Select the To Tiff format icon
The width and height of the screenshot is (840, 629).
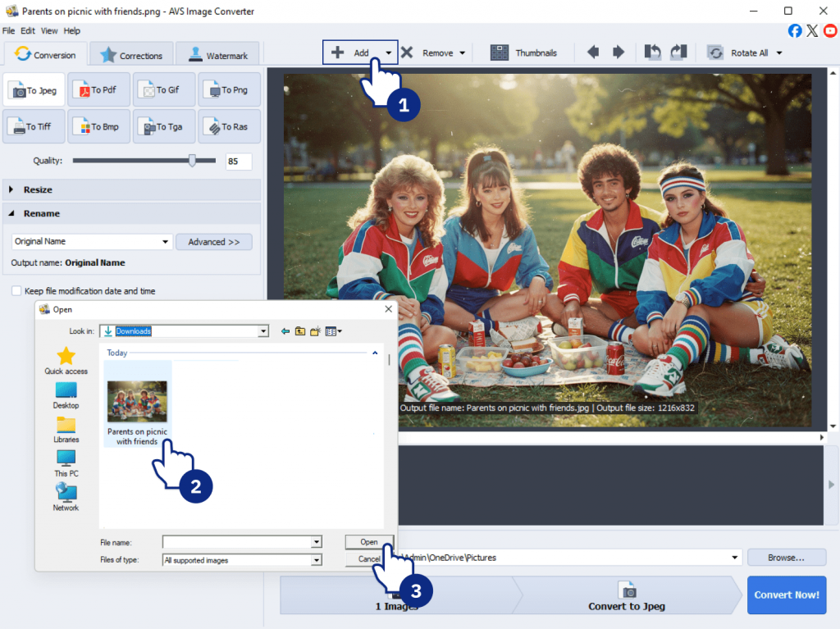33,127
